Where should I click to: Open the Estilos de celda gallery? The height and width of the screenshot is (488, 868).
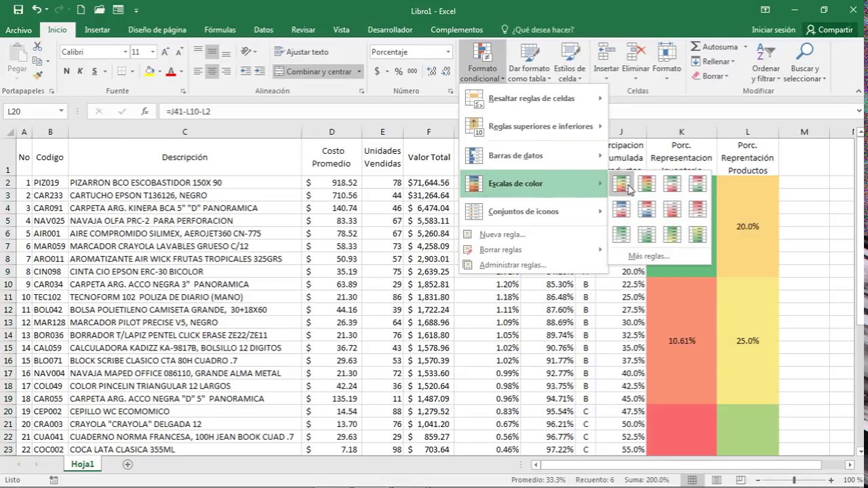tap(569, 62)
